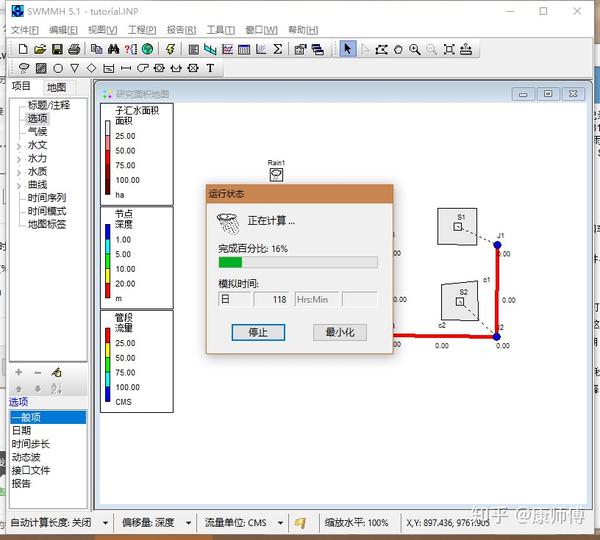Show the overview map globe icon

pos(147,49)
